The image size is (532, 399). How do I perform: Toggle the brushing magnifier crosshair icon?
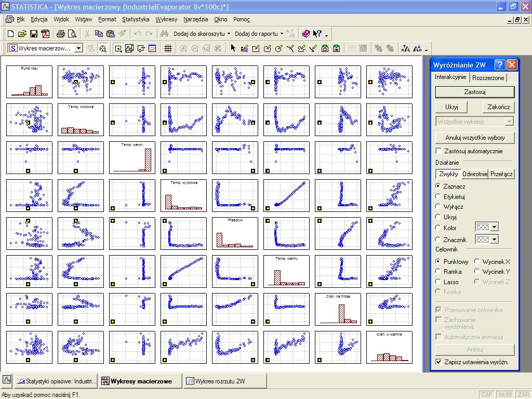(103, 48)
